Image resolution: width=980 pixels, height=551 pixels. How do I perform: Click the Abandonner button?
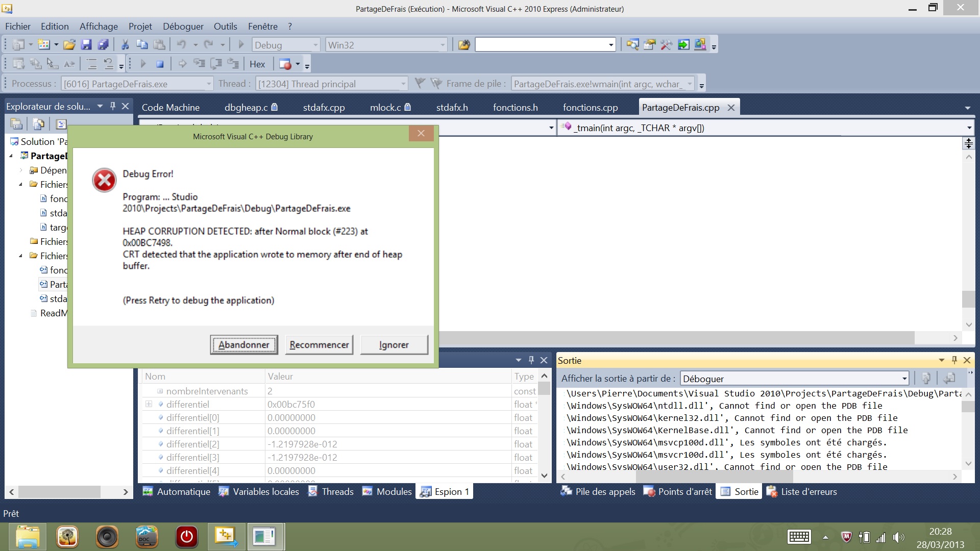pyautogui.click(x=244, y=345)
